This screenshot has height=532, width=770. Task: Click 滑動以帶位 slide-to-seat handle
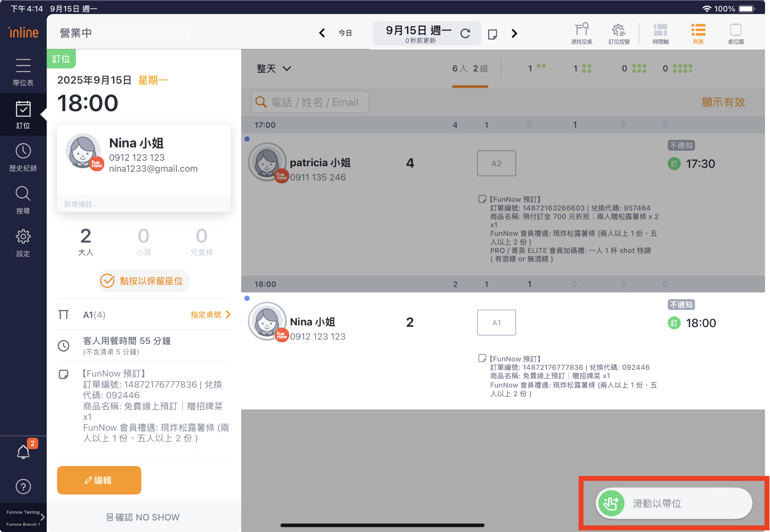point(611,503)
